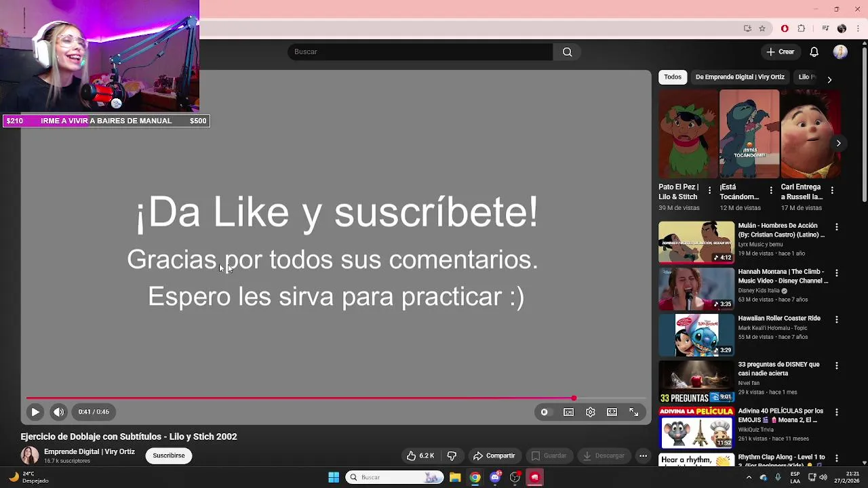Open the YouTube account avatar menu
This screenshot has height=488, width=868.
(840, 52)
